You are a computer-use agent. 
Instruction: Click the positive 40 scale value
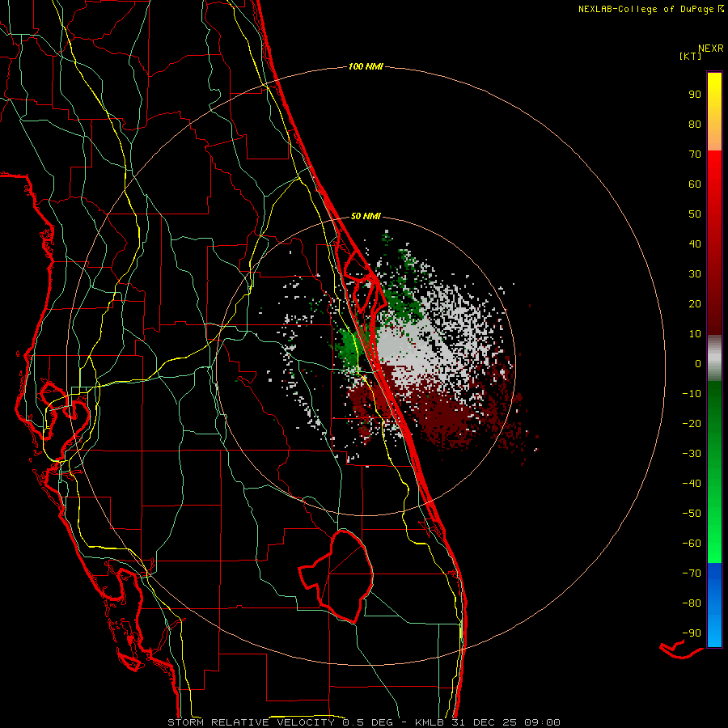tap(695, 243)
